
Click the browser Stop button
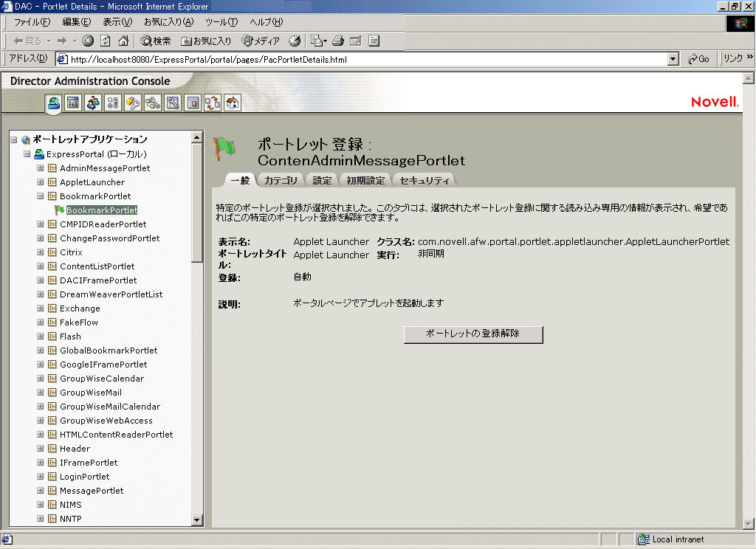click(x=88, y=41)
